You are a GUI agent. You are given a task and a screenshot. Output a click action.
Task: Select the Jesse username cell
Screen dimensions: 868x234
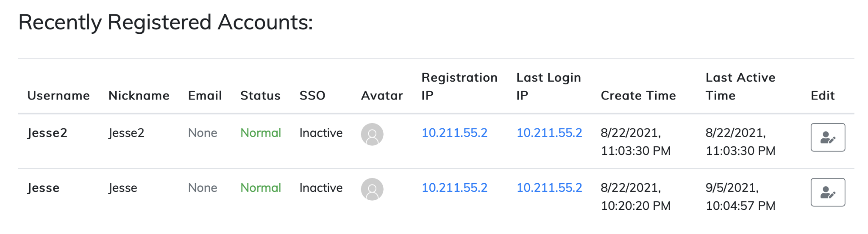coord(43,188)
